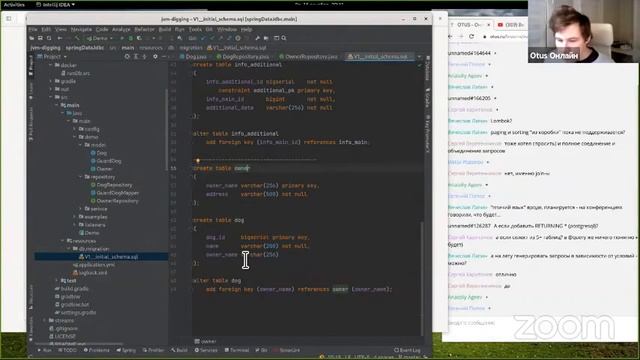Click the Debug bug icon in toolbar

(x=131, y=38)
